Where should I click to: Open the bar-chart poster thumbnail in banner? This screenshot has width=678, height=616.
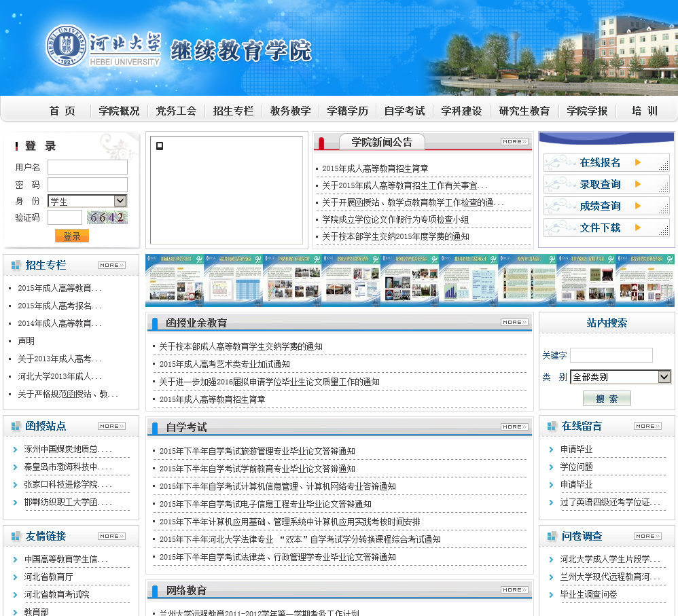pyautogui.click(x=468, y=280)
